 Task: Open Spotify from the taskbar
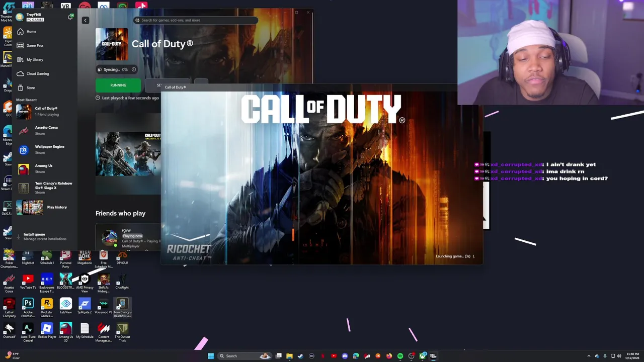pyautogui.click(x=400, y=356)
